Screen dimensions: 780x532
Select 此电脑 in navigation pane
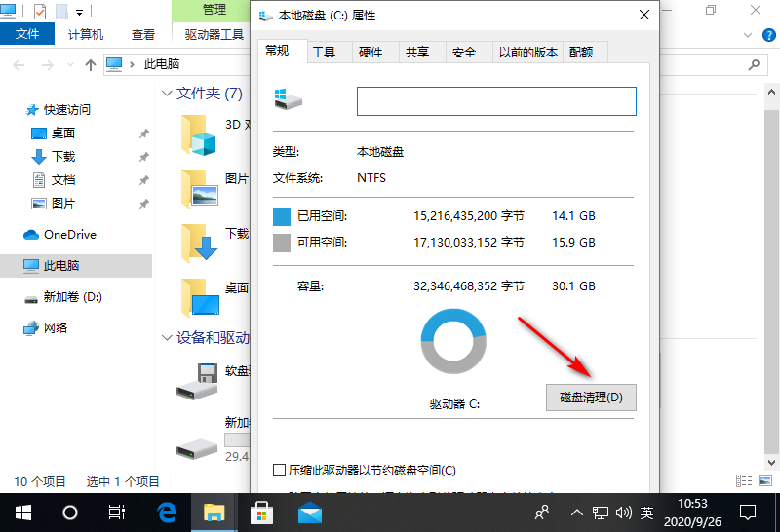coord(60,265)
